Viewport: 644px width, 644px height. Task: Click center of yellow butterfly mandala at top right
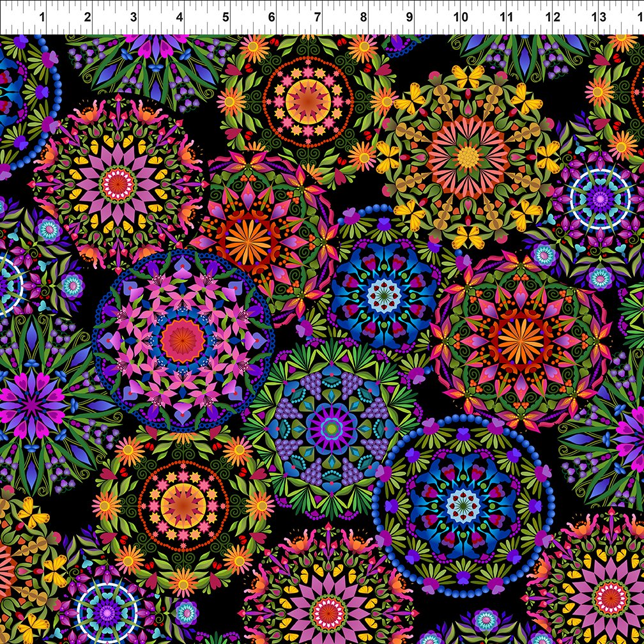click(468, 157)
